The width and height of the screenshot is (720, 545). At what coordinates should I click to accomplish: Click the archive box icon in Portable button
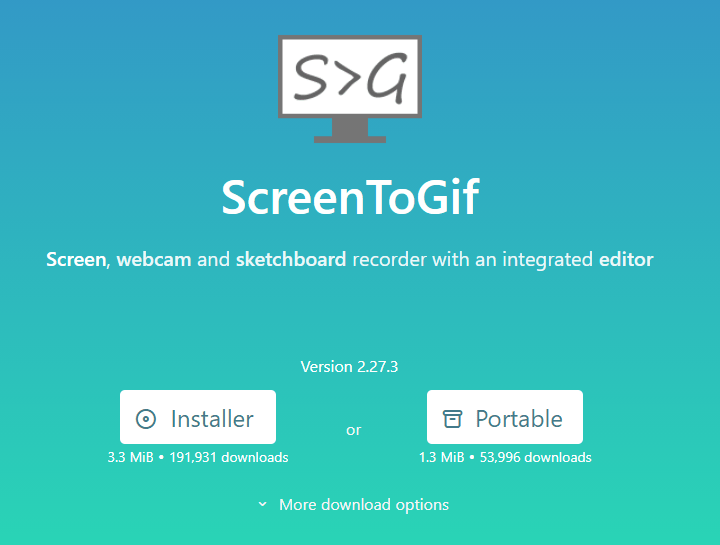[452, 419]
